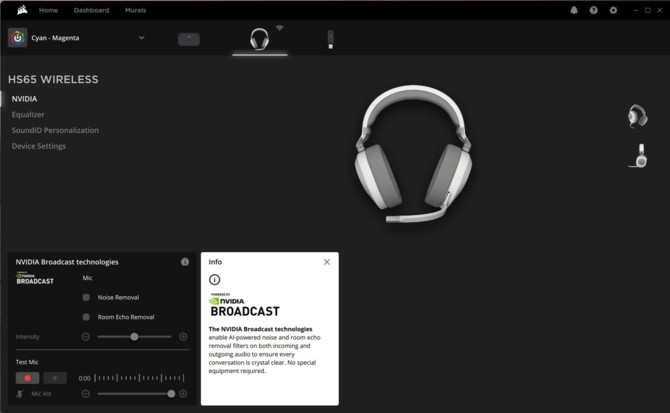
Task: Click the small NVIDIA Broadcast logo beside Mic
Action: 35,278
